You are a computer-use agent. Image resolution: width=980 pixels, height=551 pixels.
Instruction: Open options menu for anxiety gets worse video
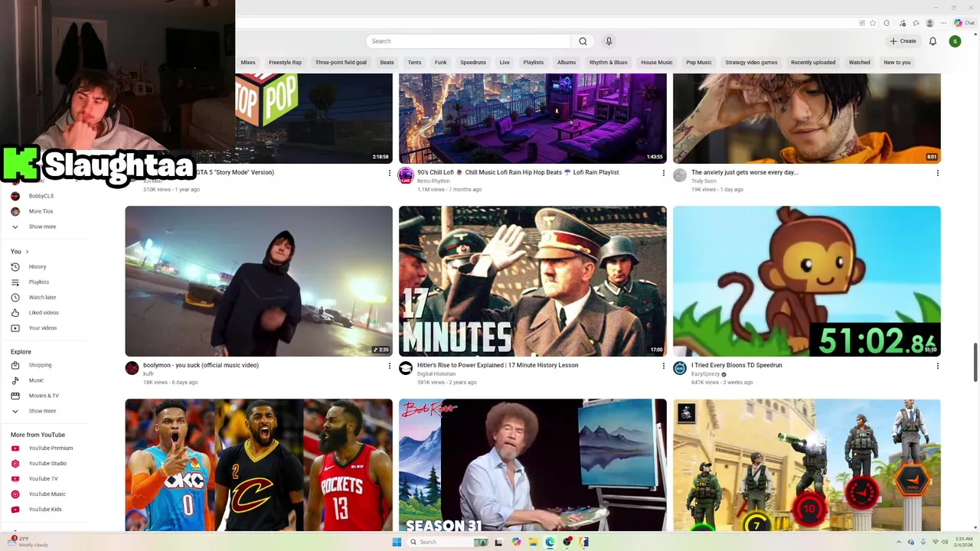pyautogui.click(x=937, y=173)
